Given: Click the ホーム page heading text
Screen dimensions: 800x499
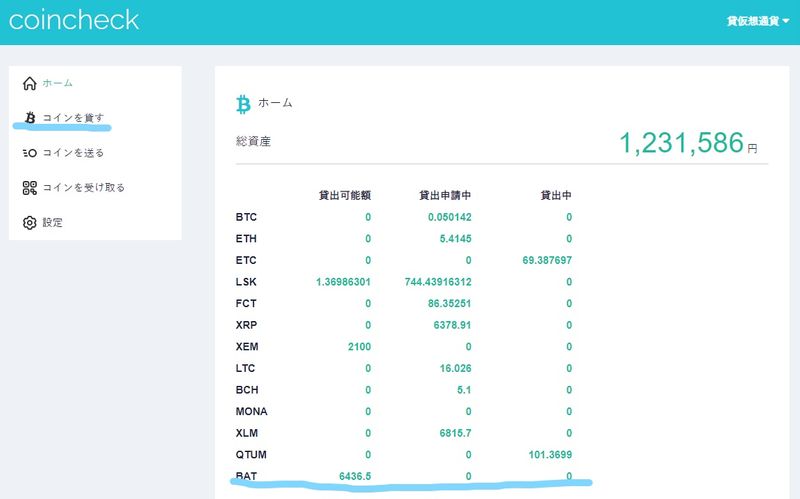Looking at the screenshot, I should click(x=276, y=103).
